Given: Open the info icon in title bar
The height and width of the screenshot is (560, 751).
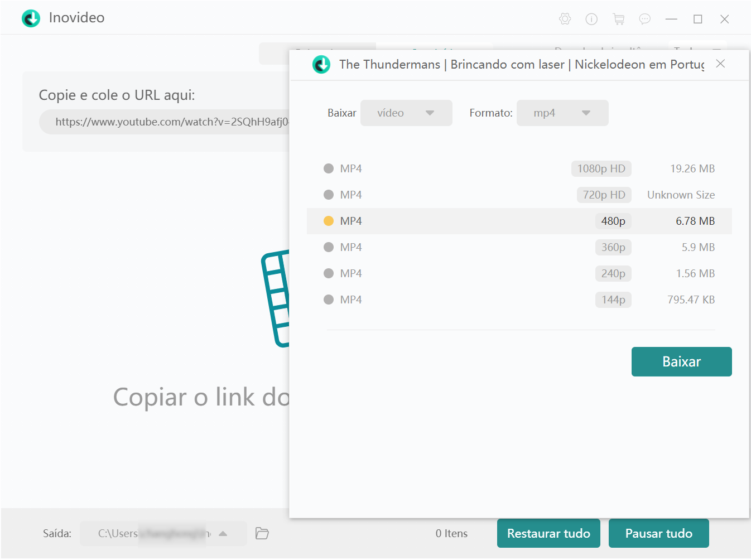Looking at the screenshot, I should coord(591,19).
